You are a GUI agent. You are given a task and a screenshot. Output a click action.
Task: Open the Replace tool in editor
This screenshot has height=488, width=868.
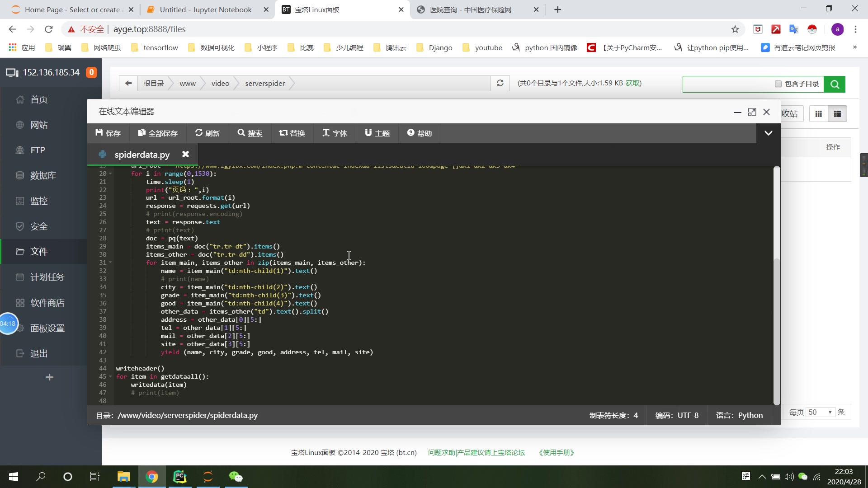[292, 133]
